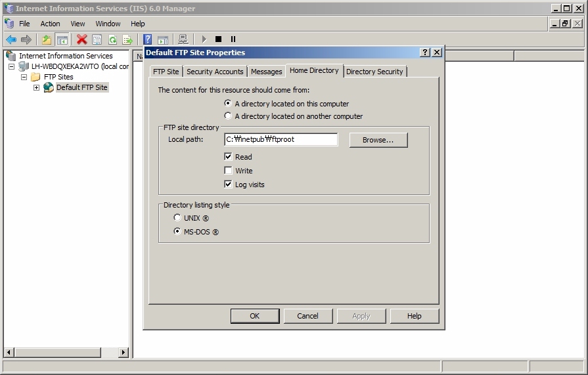The image size is (588, 375).
Task: Open the File menu
Action: [x=24, y=24]
